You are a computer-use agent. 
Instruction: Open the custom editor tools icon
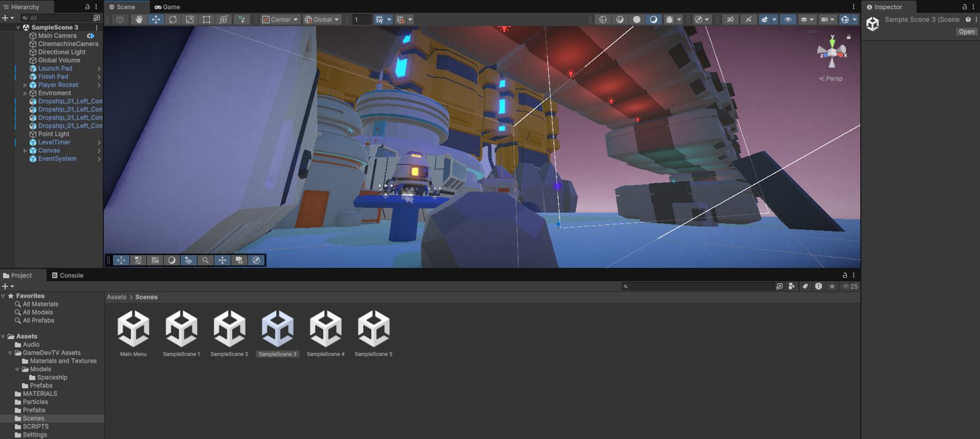point(242,20)
